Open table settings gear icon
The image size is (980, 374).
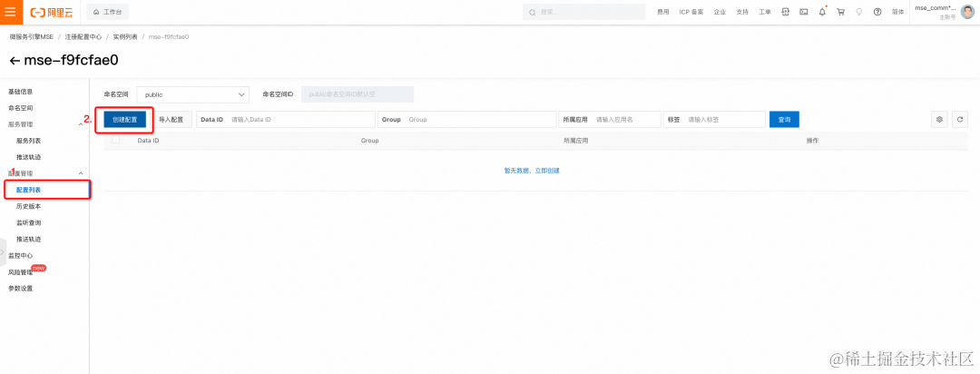click(939, 120)
